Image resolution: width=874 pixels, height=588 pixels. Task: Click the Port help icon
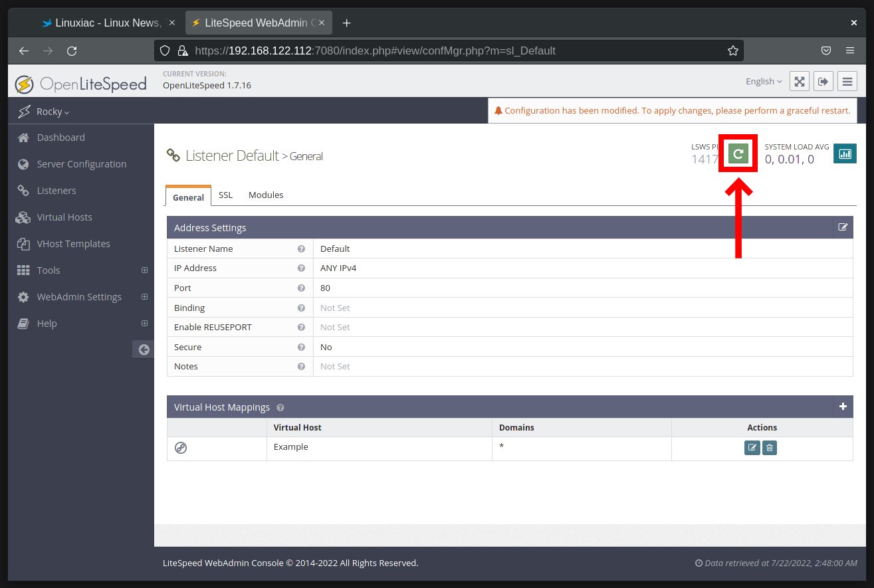click(x=301, y=288)
